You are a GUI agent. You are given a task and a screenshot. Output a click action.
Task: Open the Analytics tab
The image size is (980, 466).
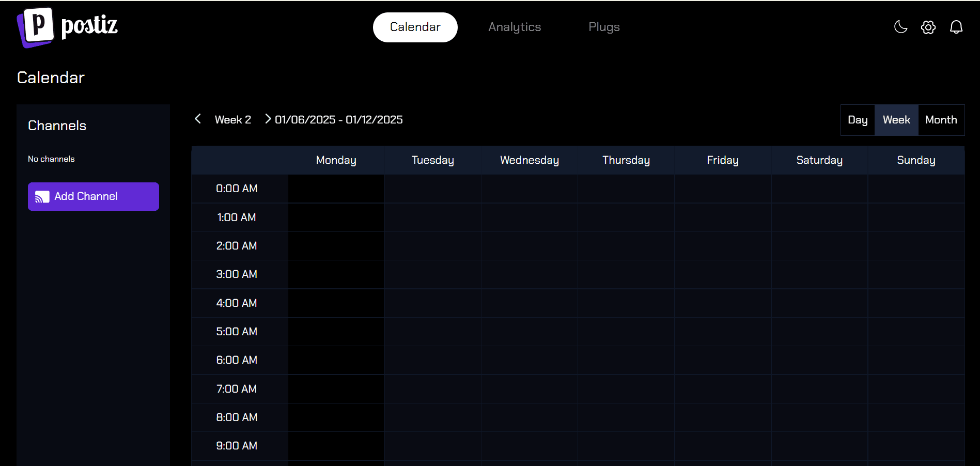pos(515,27)
